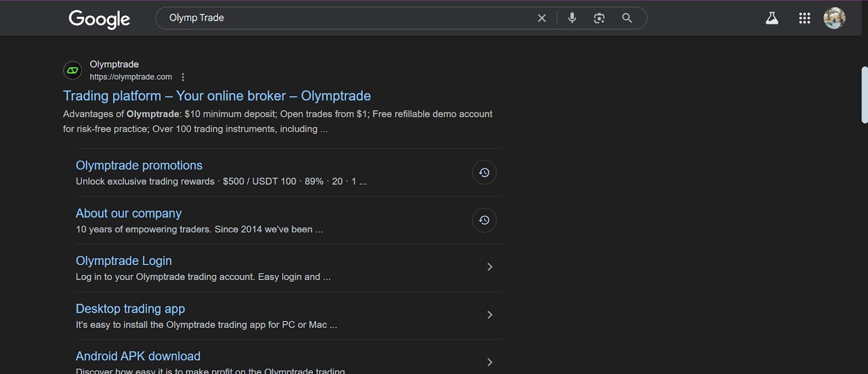
Task: Open the Google apps grid
Action: tap(805, 18)
